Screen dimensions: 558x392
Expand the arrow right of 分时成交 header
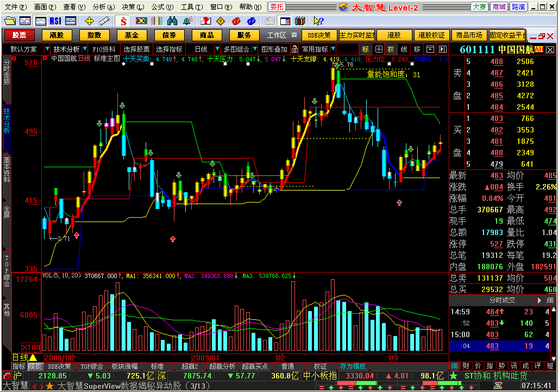[x=539, y=300]
